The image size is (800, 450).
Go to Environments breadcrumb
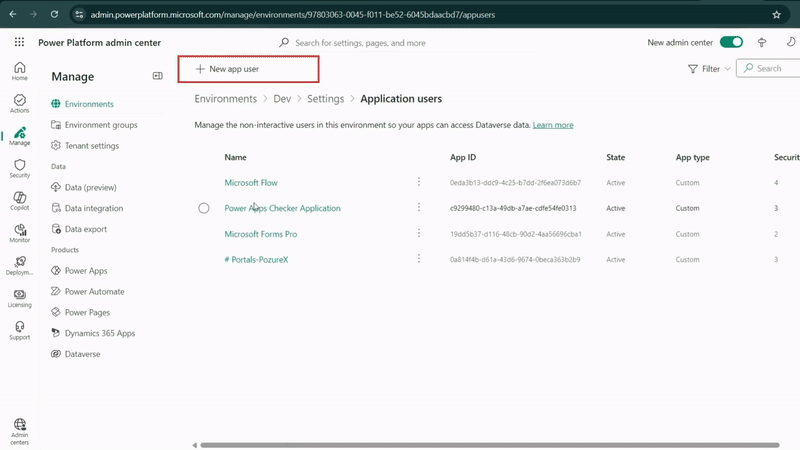point(226,99)
